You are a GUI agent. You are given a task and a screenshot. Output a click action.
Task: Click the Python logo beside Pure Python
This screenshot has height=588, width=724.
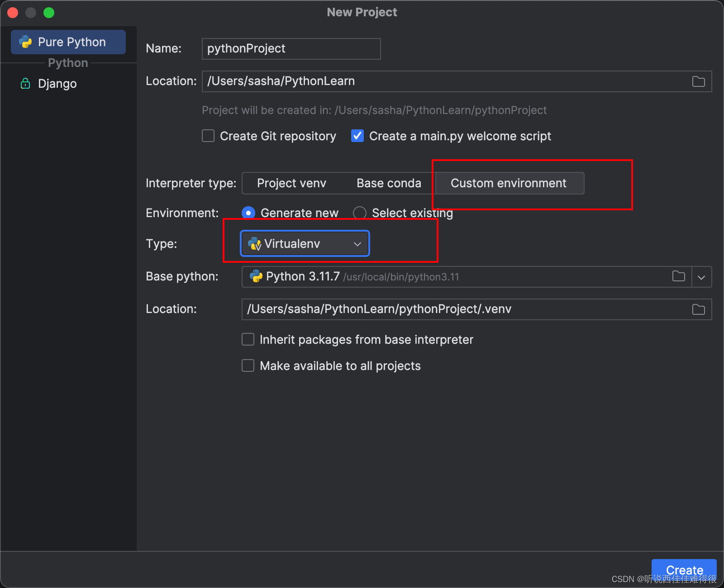click(x=25, y=42)
